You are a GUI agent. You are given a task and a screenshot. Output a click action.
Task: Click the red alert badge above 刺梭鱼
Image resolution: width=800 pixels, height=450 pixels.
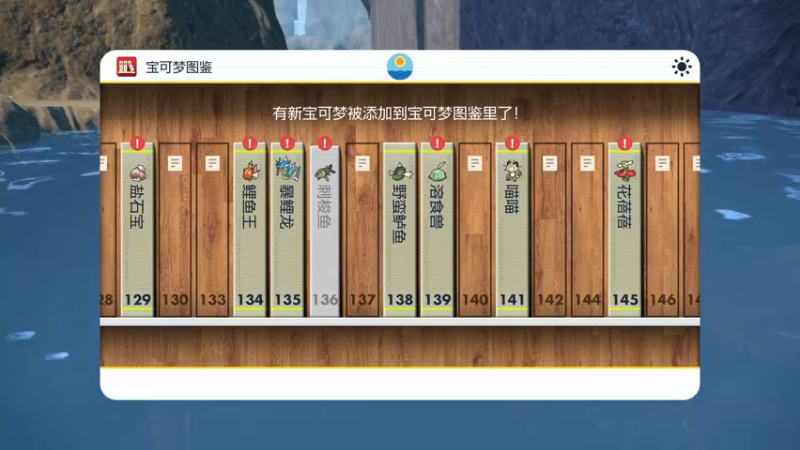tap(325, 143)
